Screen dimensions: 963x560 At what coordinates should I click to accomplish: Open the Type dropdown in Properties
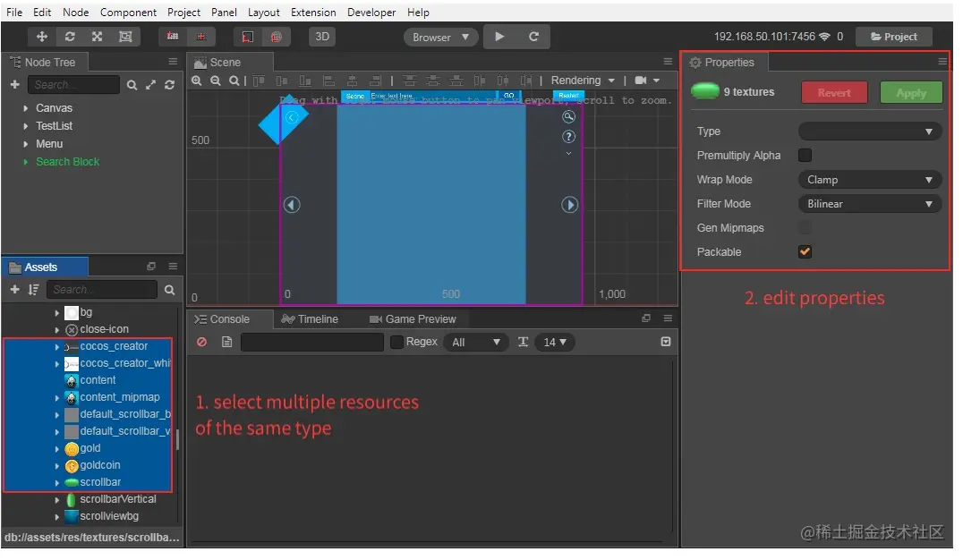click(869, 132)
